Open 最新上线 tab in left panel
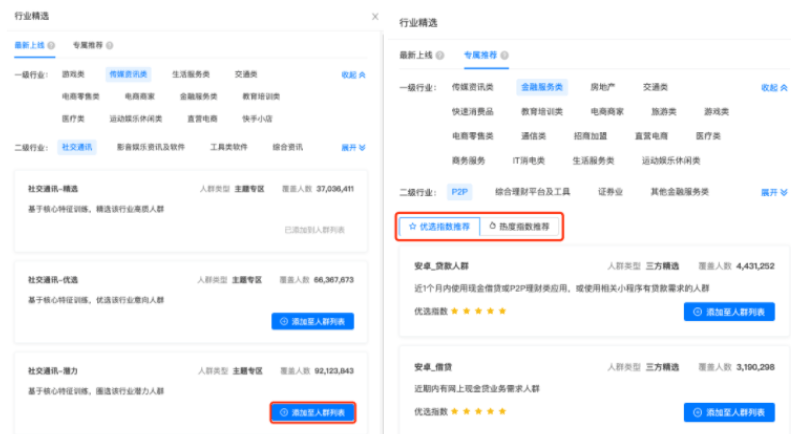This screenshot has height=434, width=791. pos(29,45)
